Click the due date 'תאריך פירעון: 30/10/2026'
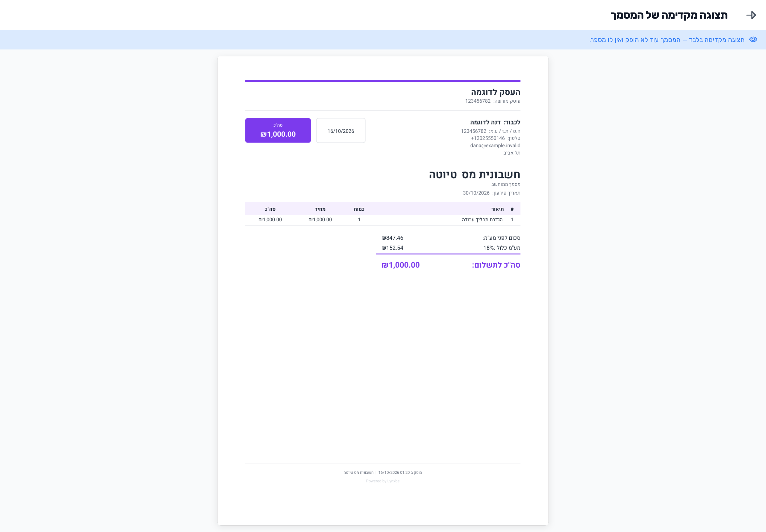Viewport: 766px width, 532px height. [x=491, y=193]
